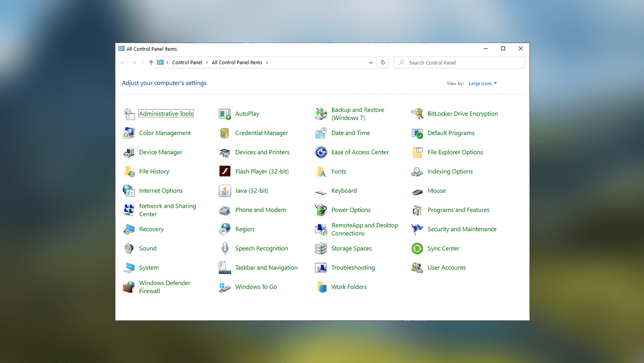The image size is (644, 363).
Task: Open the View by Large icons dropdown
Action: click(x=483, y=83)
